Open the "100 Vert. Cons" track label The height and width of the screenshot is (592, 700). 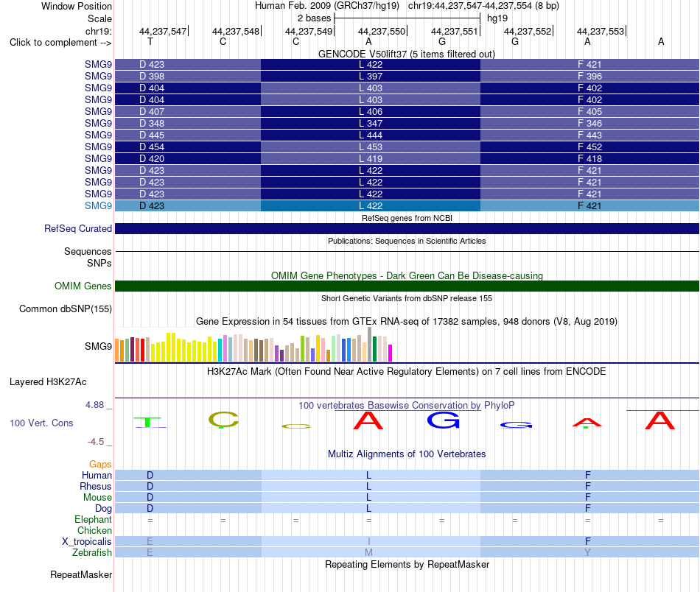[x=41, y=423]
